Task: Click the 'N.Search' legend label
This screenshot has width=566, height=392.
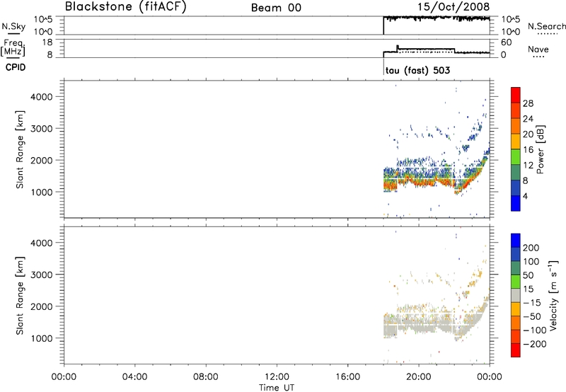Action: 546,26
